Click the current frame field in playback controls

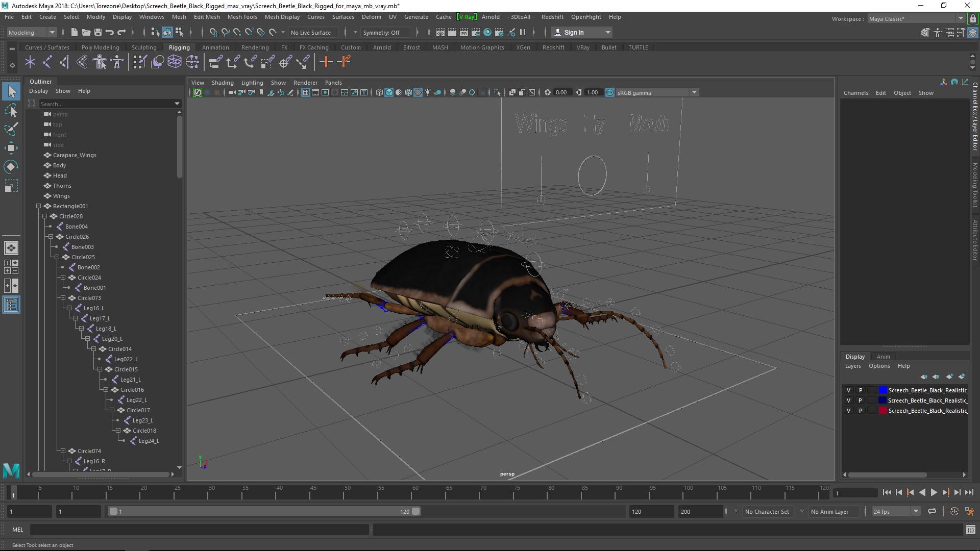(855, 493)
